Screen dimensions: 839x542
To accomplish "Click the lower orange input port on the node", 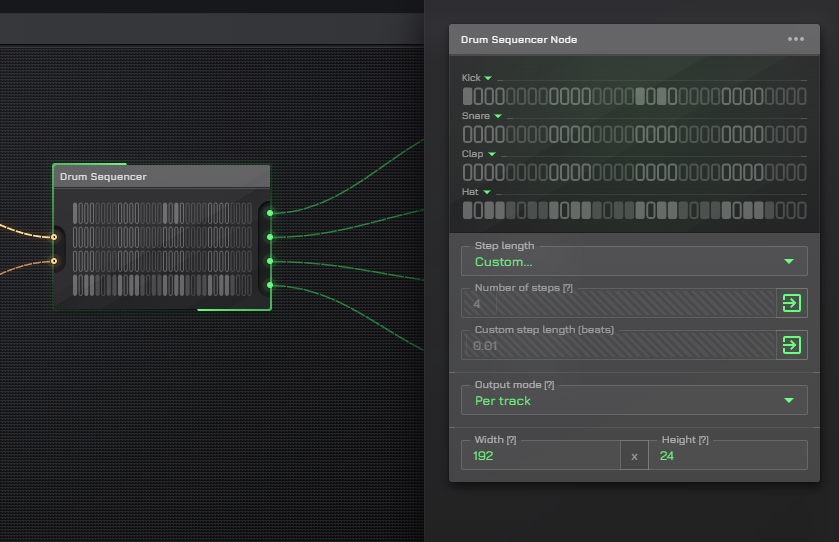I will (x=54, y=261).
